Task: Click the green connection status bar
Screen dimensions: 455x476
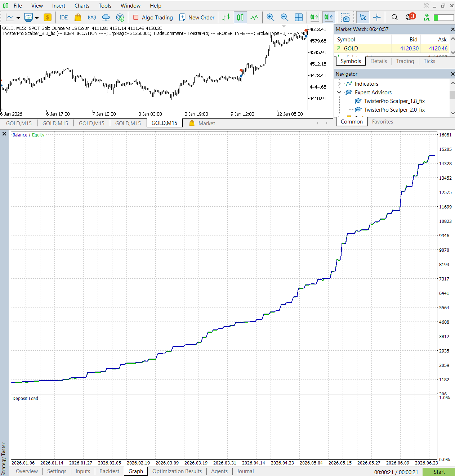Action: coord(443,17)
